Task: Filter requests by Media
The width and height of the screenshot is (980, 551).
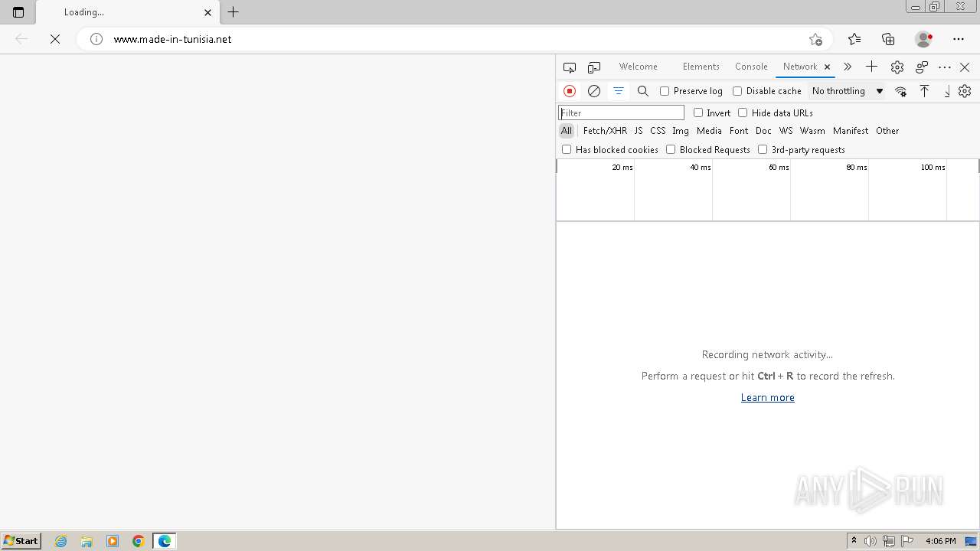Action: click(x=709, y=131)
